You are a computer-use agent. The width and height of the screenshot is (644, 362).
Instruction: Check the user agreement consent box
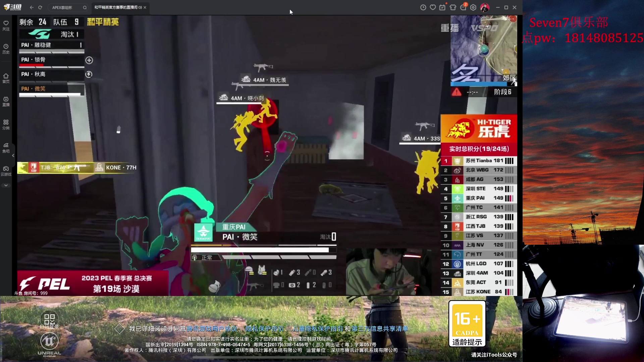[x=119, y=329]
